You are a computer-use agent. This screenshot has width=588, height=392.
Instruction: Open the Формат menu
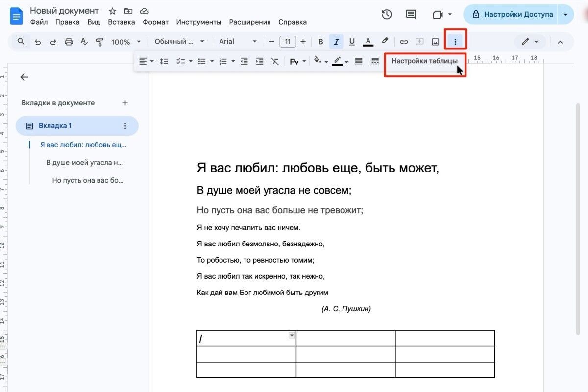coord(156,22)
